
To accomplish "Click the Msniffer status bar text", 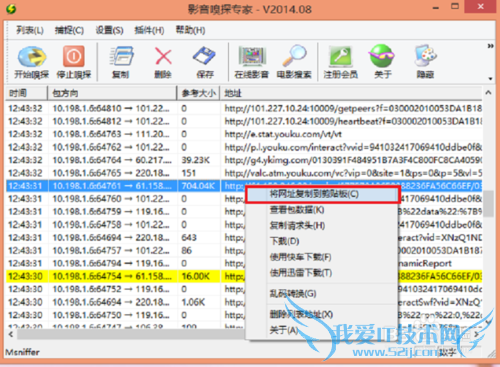I will click(x=22, y=352).
